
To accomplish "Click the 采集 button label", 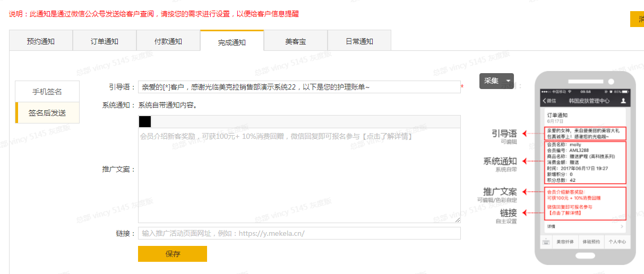I will 491,81.
